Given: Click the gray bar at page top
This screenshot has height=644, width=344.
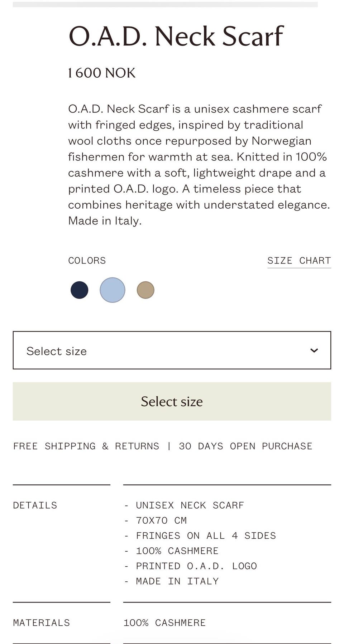Looking at the screenshot, I should (x=165, y=4).
